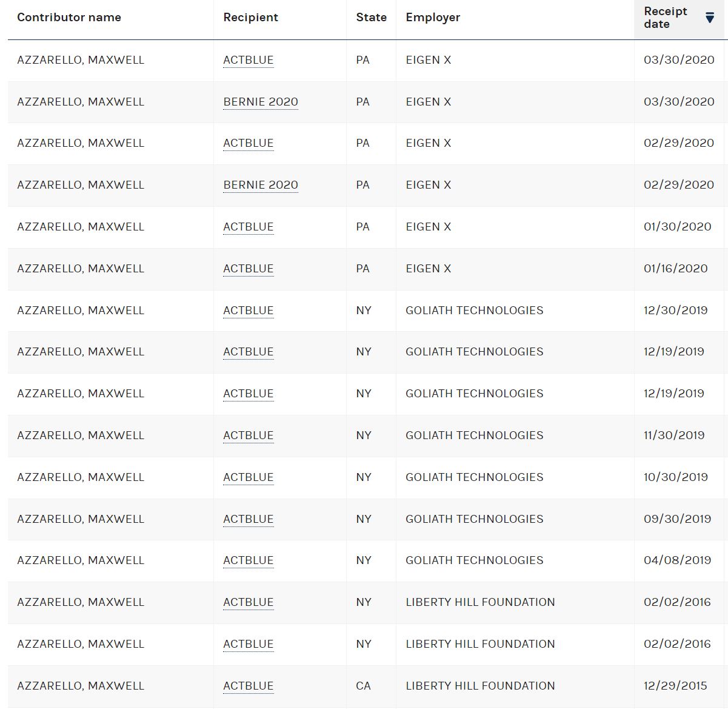This screenshot has height=709, width=728.
Task: Open ACTBLUE link dated 03/30/2020
Action: (249, 60)
